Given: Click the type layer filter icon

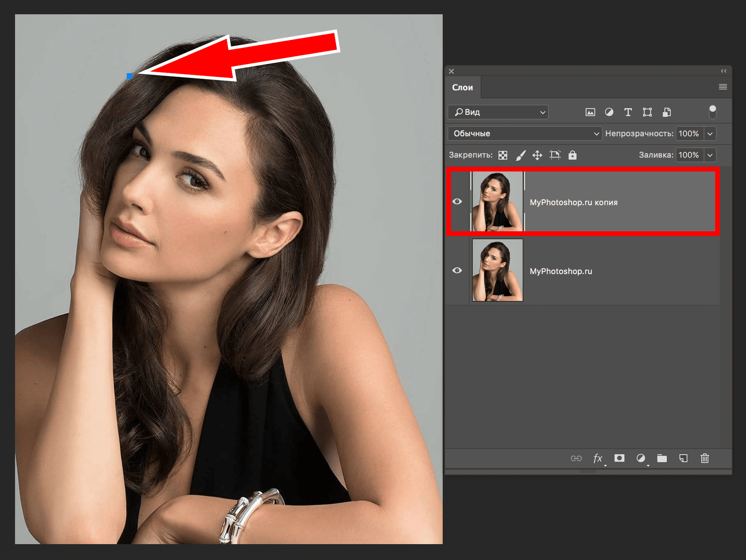Looking at the screenshot, I should click(x=628, y=112).
